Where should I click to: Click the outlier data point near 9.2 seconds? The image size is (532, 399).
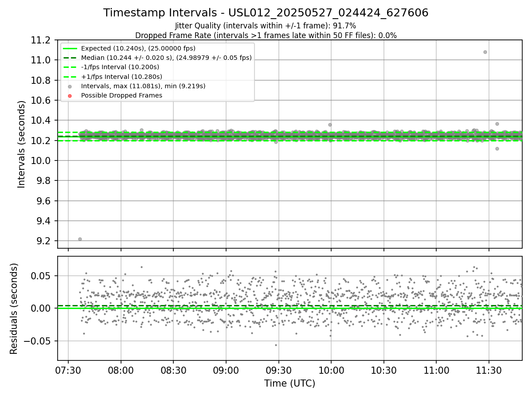coord(80,239)
